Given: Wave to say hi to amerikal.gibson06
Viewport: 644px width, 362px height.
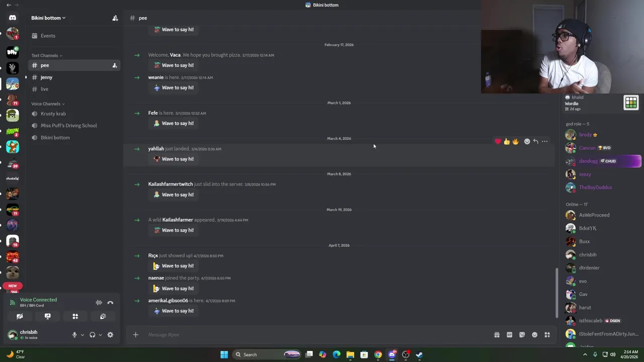Looking at the screenshot, I should coord(173,311).
